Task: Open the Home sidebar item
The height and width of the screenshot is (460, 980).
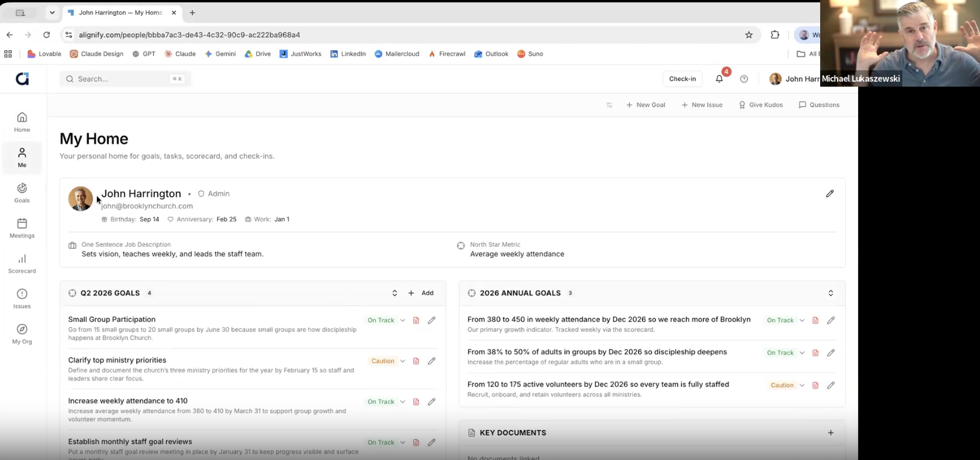Action: click(x=22, y=122)
